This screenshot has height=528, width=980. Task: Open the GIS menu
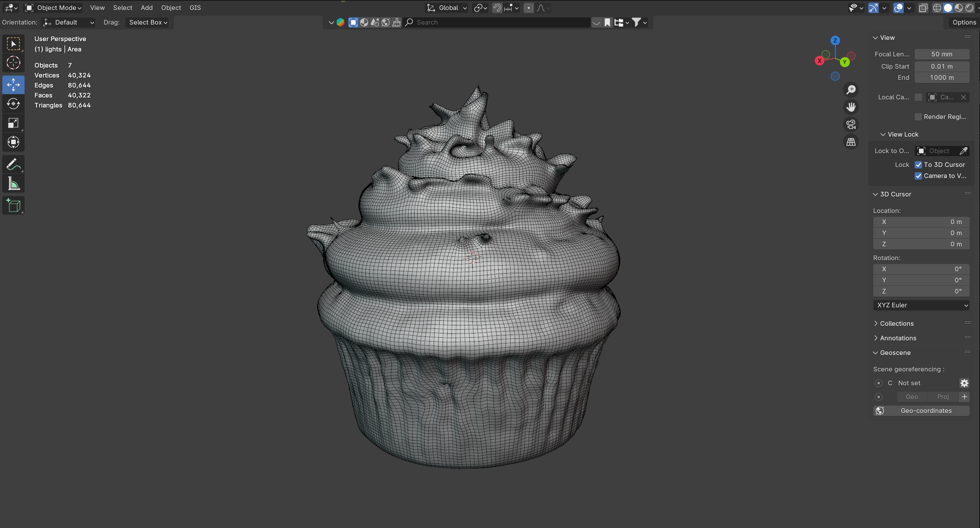(195, 8)
